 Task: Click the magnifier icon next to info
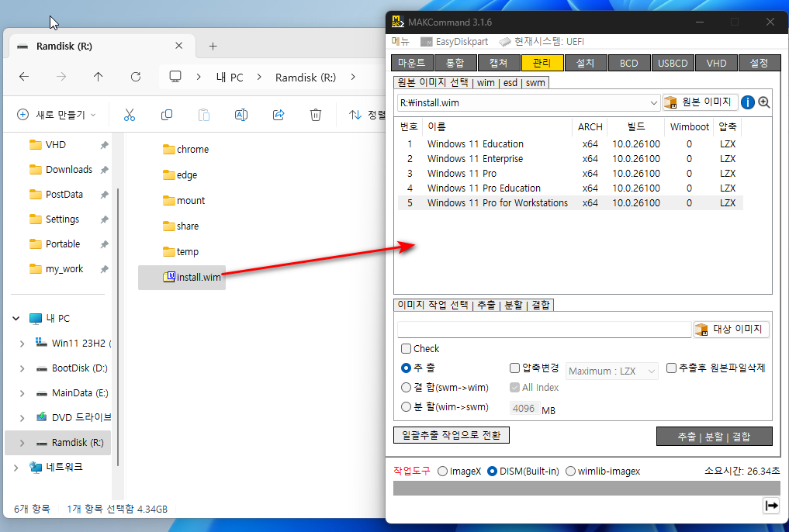[x=764, y=102]
